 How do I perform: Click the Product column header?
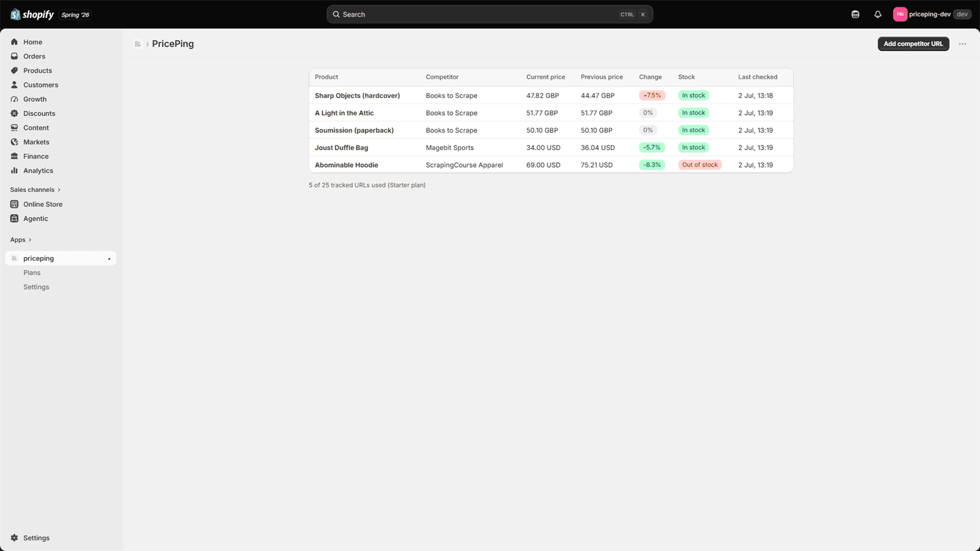(326, 77)
